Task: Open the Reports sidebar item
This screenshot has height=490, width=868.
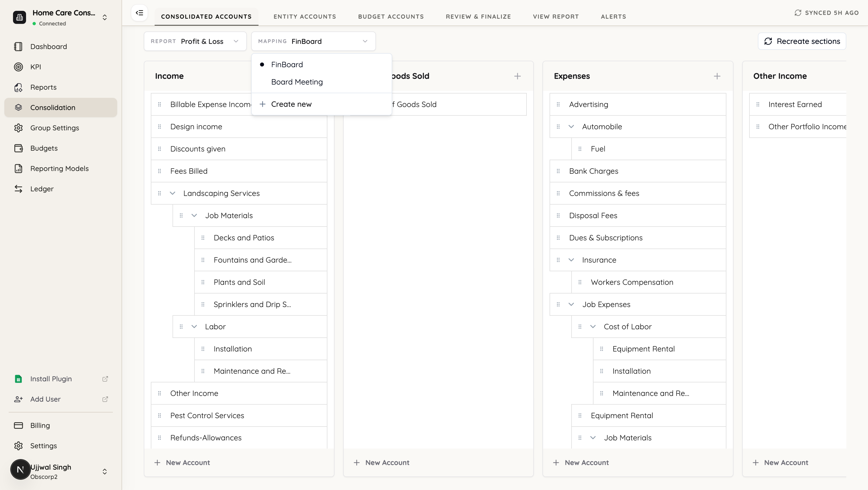Action: click(61, 87)
